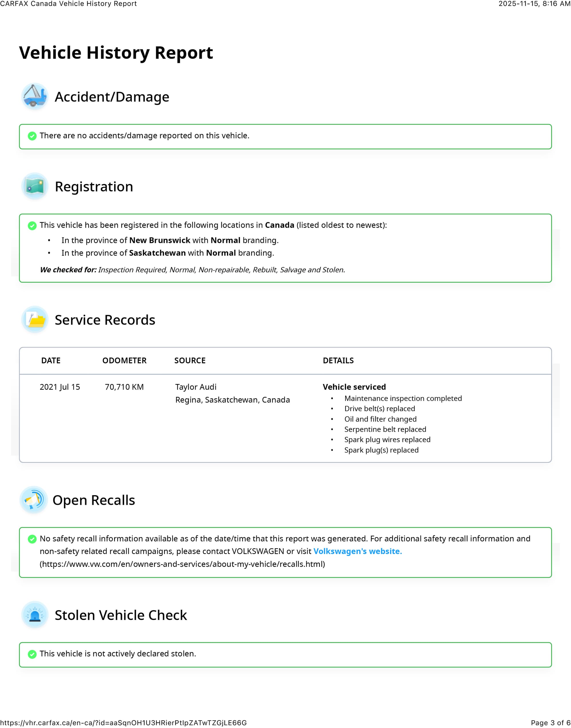Viewport: 571px width, 728px height.
Task: Click the Service Records folder icon
Action: (x=35, y=319)
